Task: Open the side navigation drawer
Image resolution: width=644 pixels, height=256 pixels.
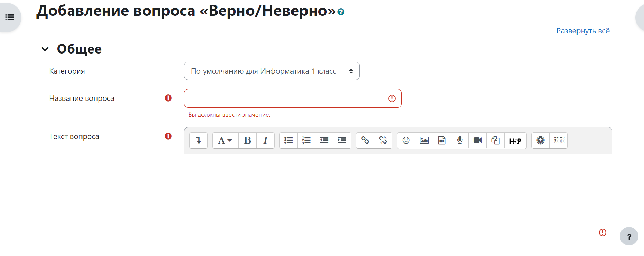Action: click(x=10, y=17)
